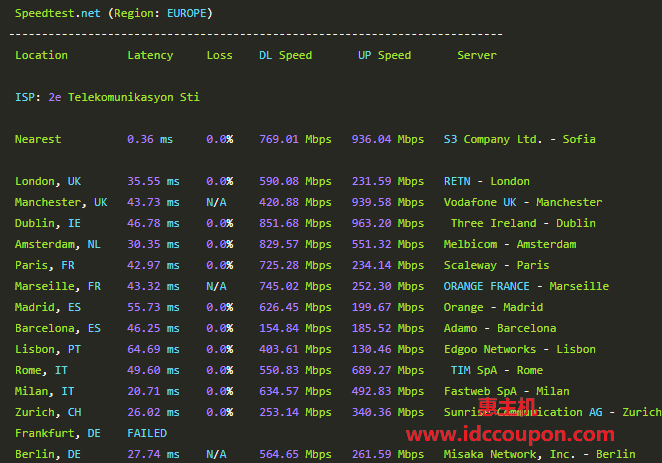662x463 pixels.
Task: Click server 'TIM SpA - Rome'
Action: tap(496, 370)
